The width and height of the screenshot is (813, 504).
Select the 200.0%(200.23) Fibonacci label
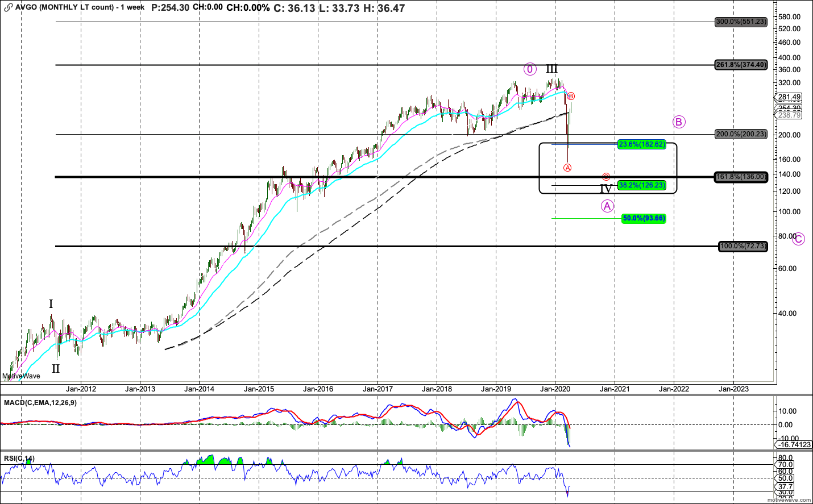(741, 134)
